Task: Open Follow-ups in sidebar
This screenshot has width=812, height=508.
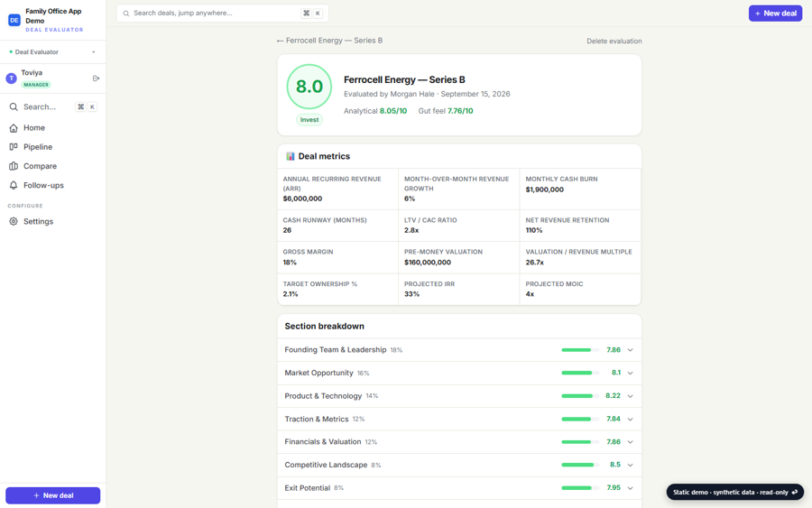Action: [53, 185]
